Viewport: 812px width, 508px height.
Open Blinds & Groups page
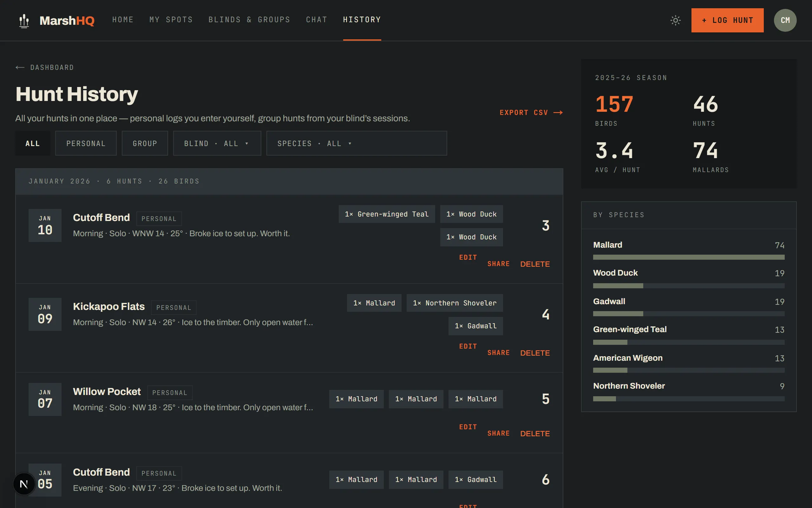pos(249,20)
